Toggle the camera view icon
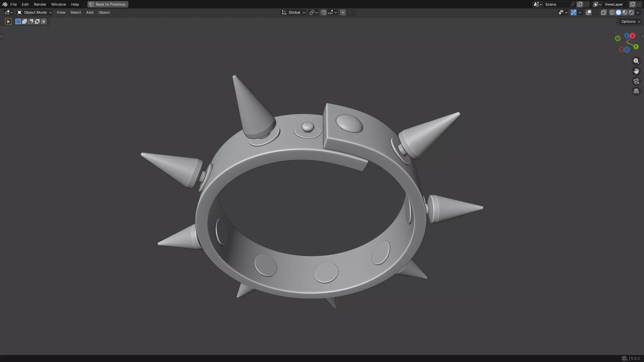This screenshot has width=644, height=362. tap(636, 81)
